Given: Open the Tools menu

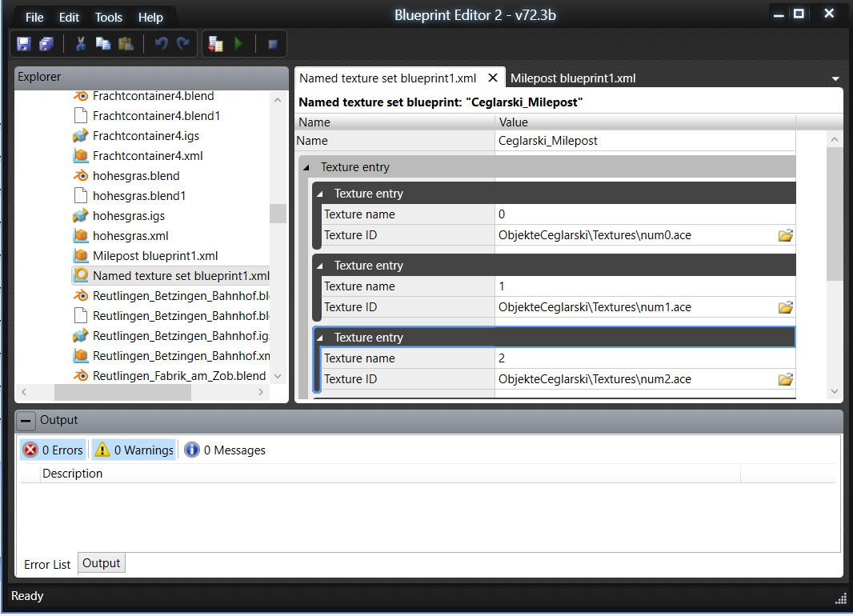Looking at the screenshot, I should pos(109,18).
